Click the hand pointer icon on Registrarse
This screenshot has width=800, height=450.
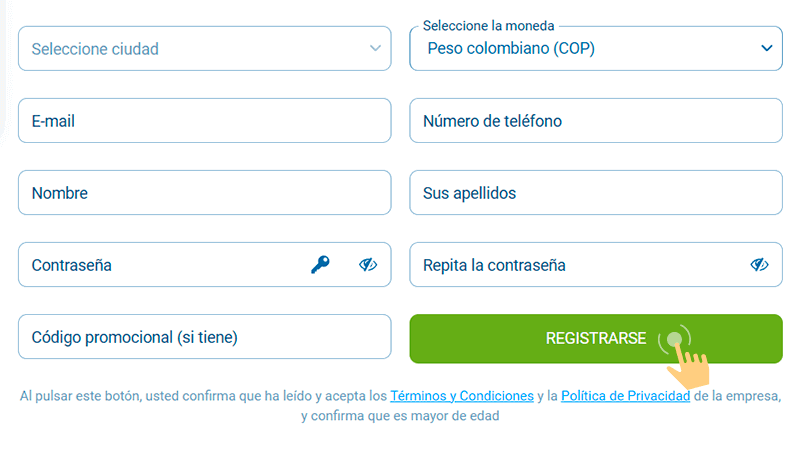click(686, 365)
